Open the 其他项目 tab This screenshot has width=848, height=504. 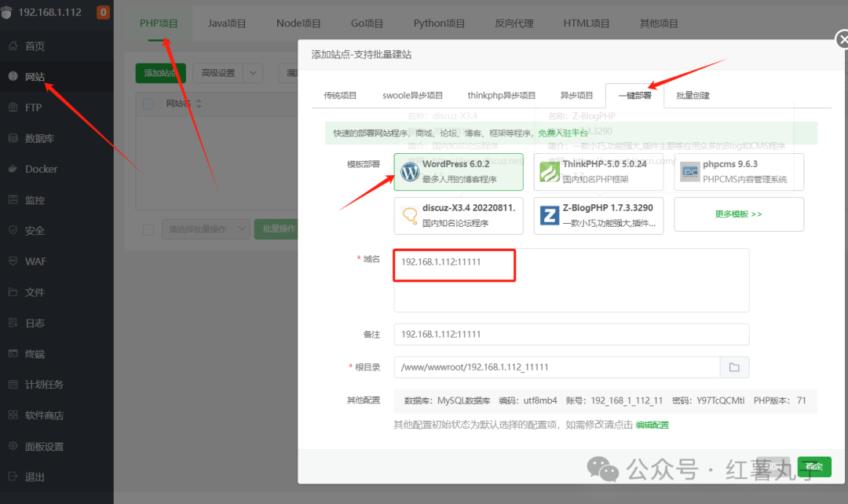coord(659,24)
